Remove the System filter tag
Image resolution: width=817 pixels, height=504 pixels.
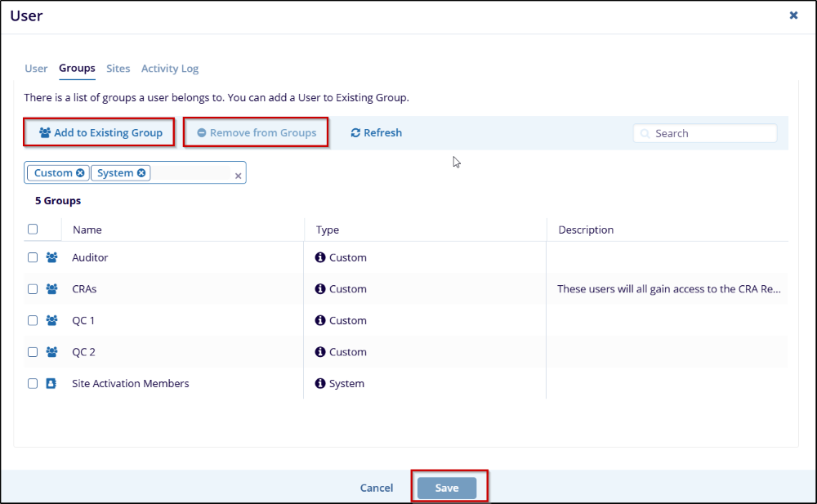point(141,173)
